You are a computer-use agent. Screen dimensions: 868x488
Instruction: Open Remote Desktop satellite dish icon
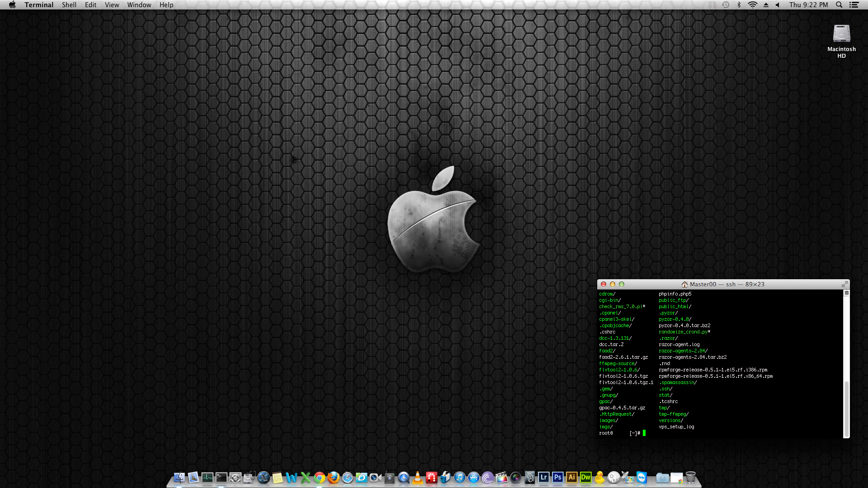coord(627,477)
